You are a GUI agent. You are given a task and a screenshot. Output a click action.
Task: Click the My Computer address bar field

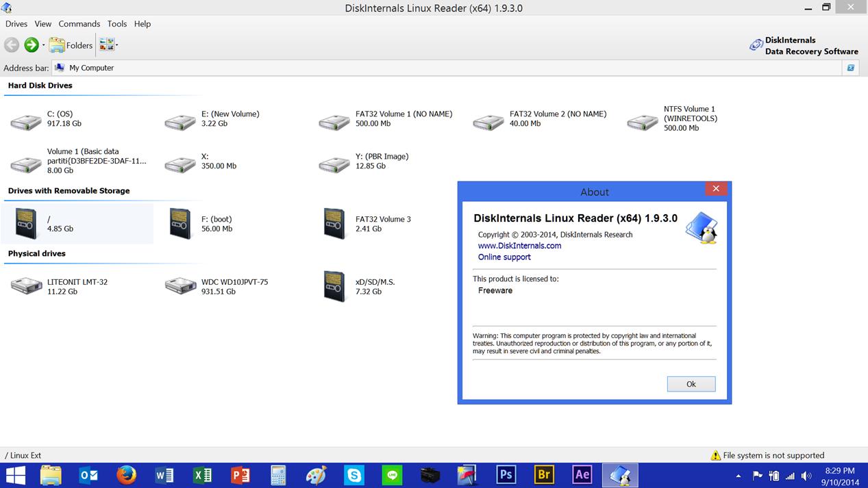pos(447,68)
